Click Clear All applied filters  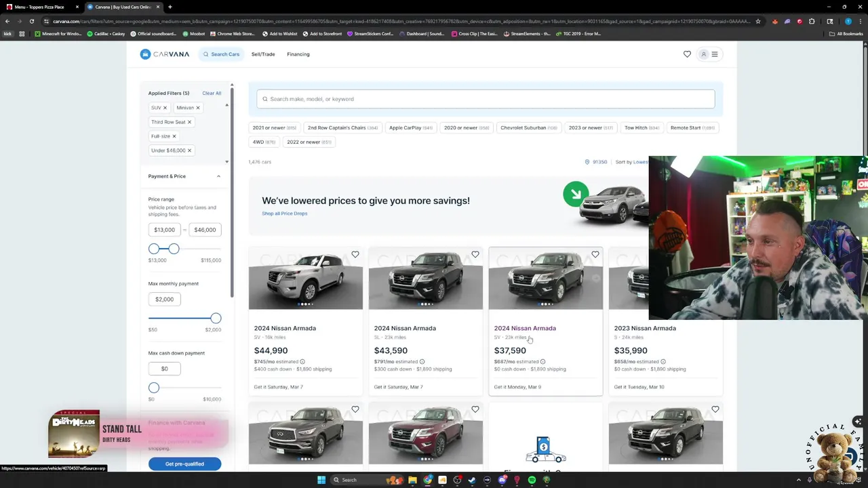click(212, 93)
